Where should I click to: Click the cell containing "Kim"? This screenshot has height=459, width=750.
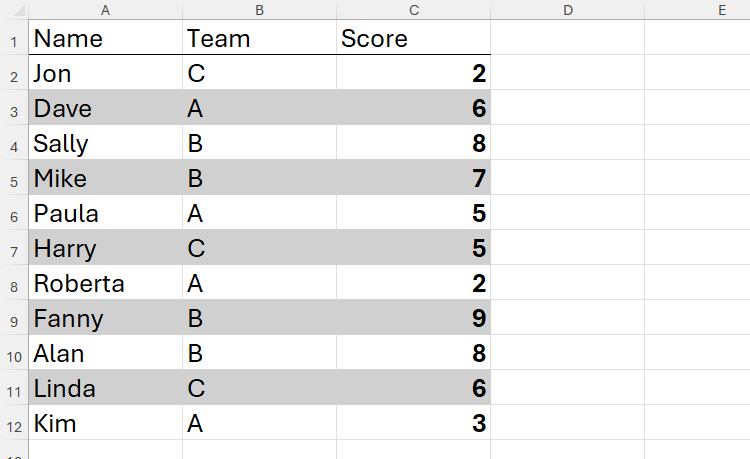click(x=105, y=424)
